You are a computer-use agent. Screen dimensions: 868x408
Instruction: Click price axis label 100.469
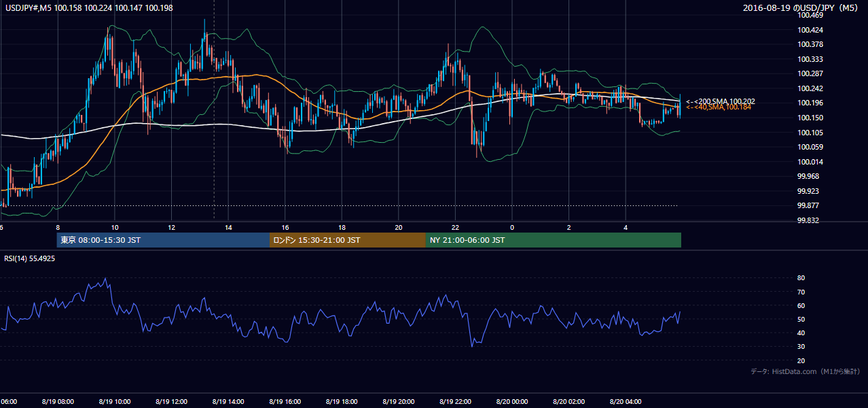[x=810, y=16]
